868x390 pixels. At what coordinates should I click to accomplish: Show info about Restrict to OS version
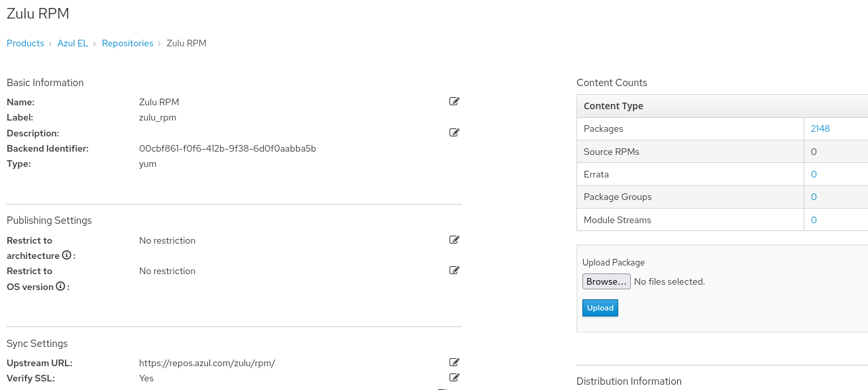pyautogui.click(x=60, y=287)
